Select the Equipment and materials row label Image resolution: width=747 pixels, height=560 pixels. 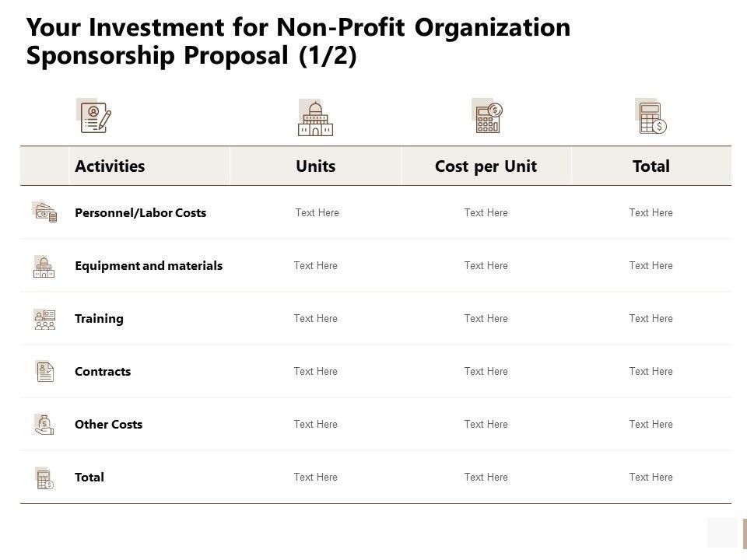pos(149,265)
